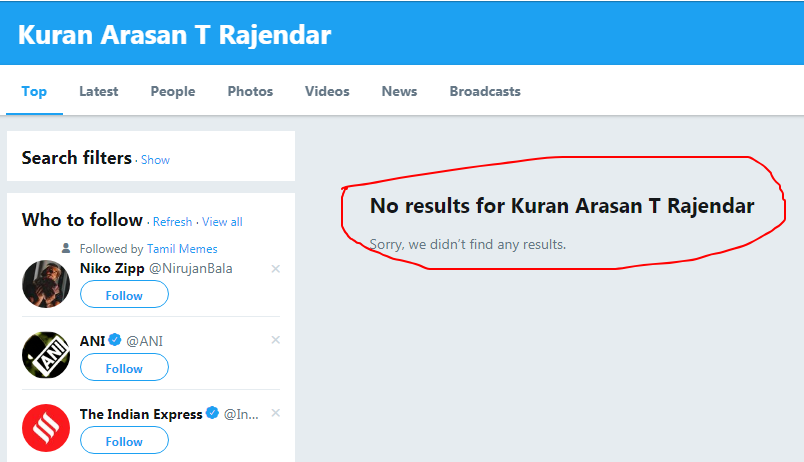This screenshot has width=804, height=462.
Task: Show the search filters
Action: pyautogui.click(x=155, y=160)
